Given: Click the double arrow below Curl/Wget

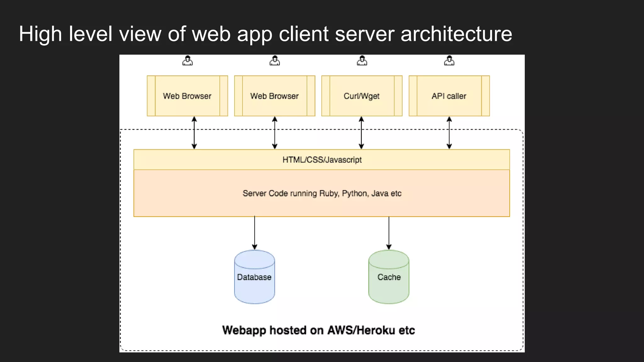Looking at the screenshot, I should [x=361, y=133].
